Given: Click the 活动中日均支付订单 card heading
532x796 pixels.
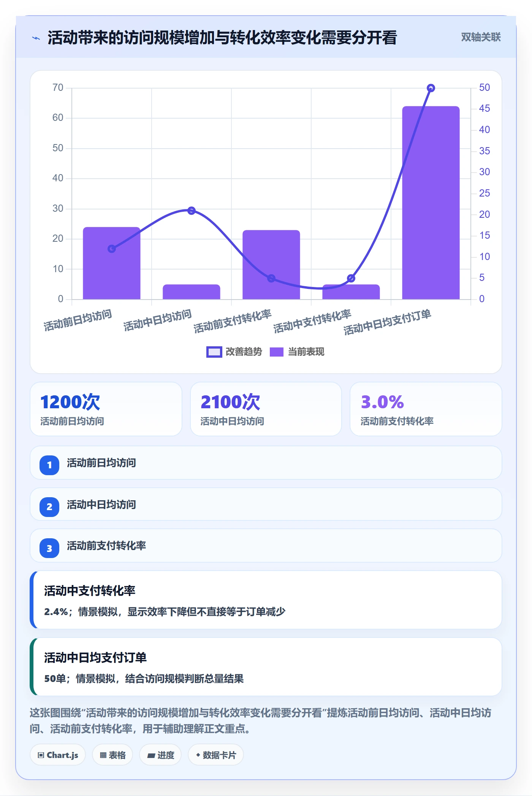Looking at the screenshot, I should [x=95, y=658].
